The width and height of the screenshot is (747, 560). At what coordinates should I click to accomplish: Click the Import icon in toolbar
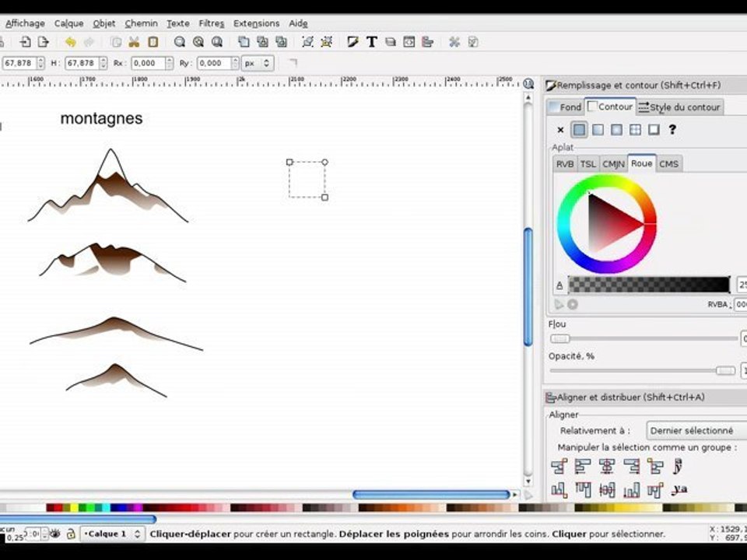(25, 42)
